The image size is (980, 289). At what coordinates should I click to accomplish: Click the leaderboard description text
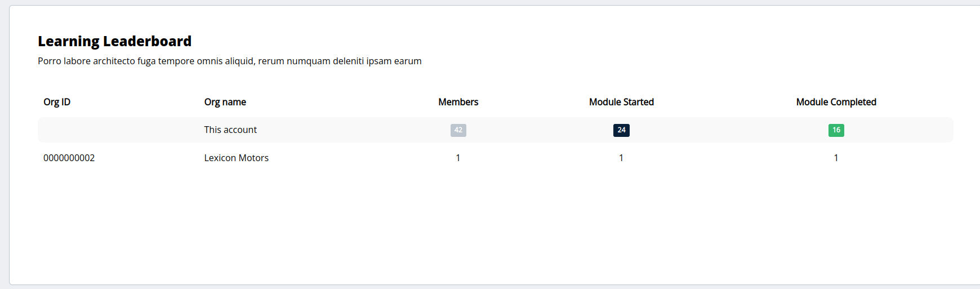pos(229,61)
